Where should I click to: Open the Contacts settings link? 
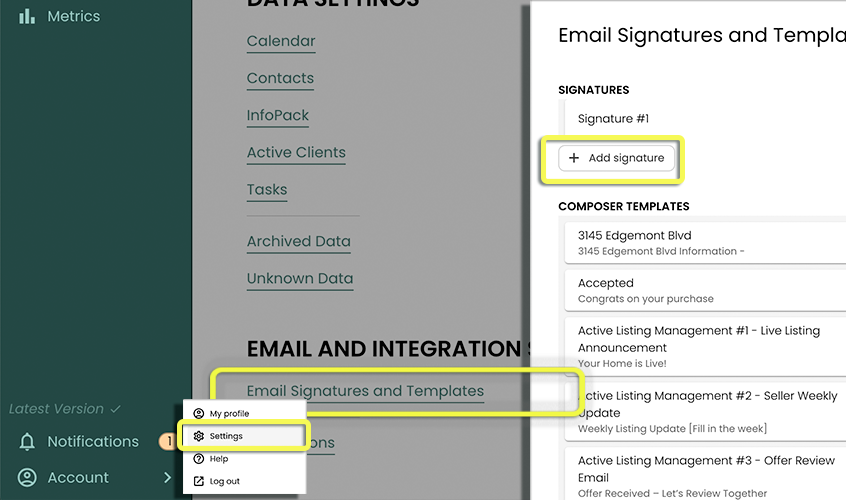(x=280, y=78)
